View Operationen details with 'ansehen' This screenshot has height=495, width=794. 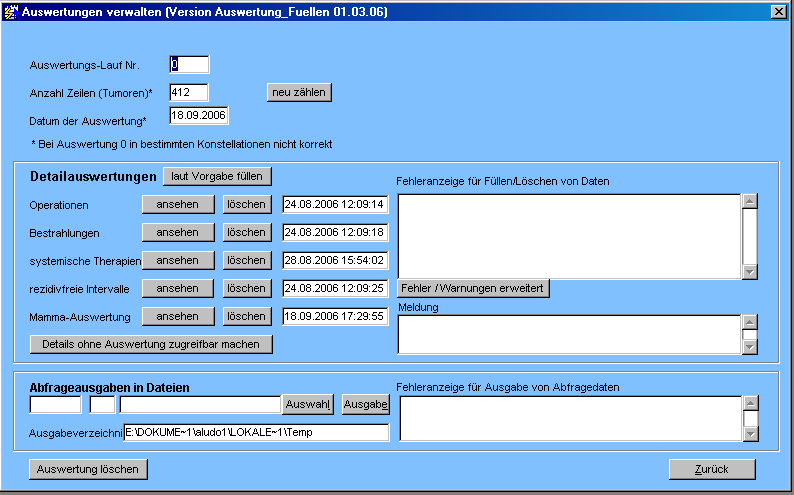click(x=178, y=204)
